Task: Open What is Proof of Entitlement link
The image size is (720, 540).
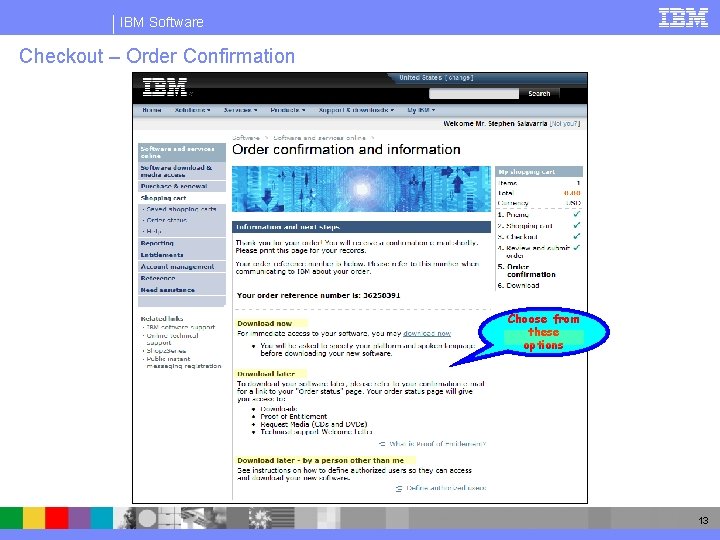Action: pos(438,444)
